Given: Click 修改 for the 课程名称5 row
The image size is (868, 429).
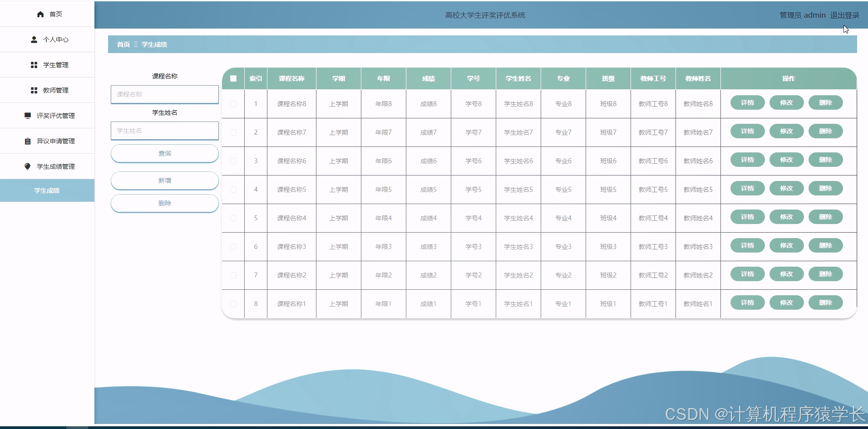Looking at the screenshot, I should (x=786, y=188).
